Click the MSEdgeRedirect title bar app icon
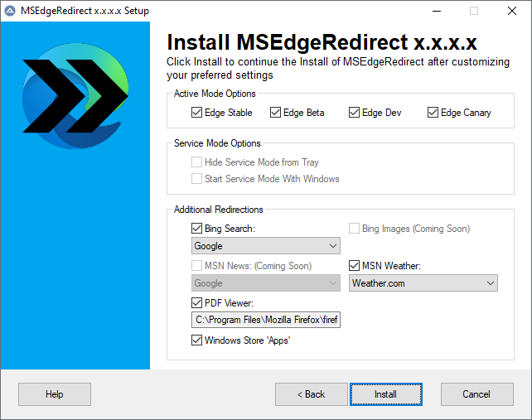 point(10,11)
